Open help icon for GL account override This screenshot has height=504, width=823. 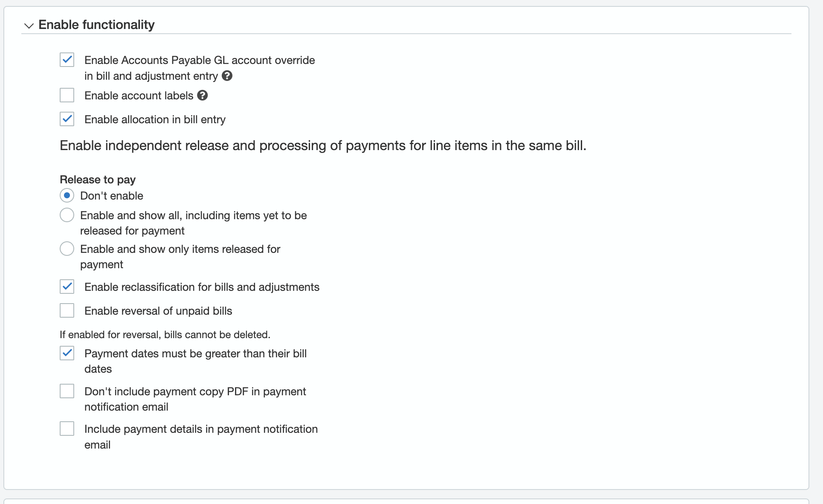227,76
